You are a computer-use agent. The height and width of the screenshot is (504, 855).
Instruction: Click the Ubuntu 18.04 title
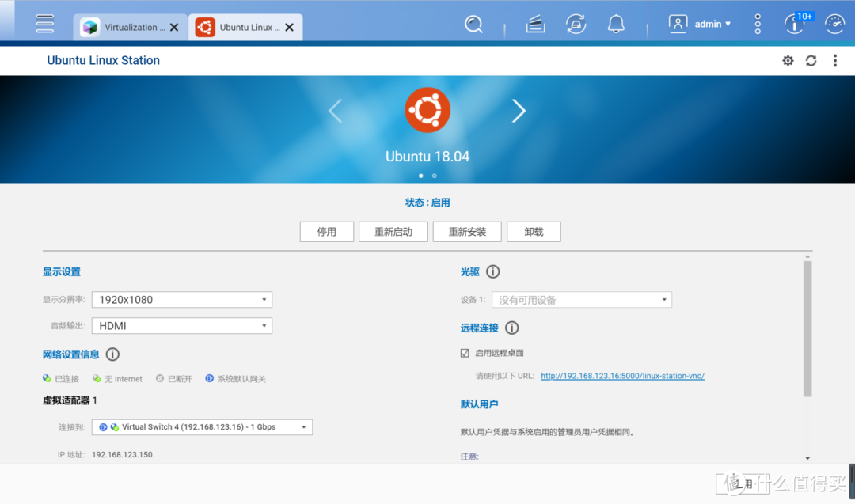click(427, 157)
